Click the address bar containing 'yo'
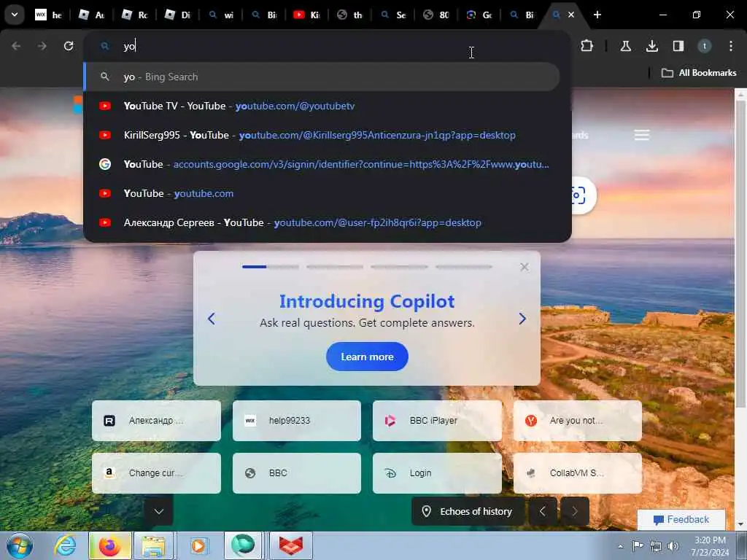This screenshot has height=560, width=747. pyautogui.click(x=328, y=46)
